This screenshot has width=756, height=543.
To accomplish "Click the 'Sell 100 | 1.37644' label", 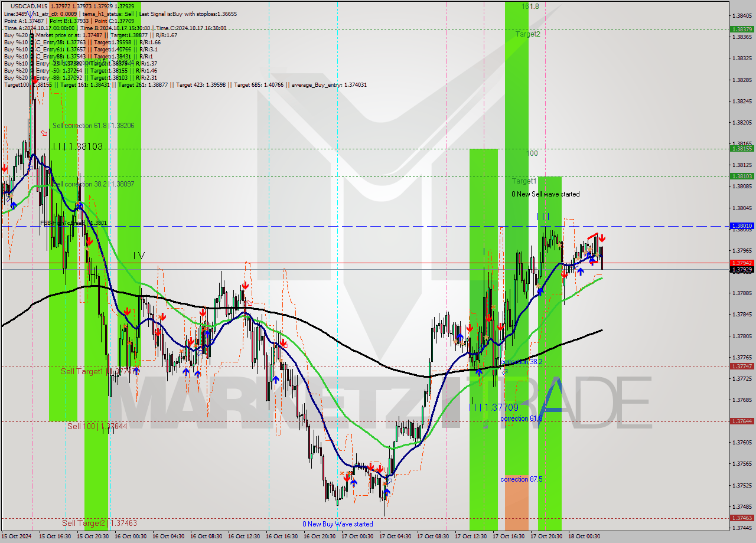I will coord(97,426).
